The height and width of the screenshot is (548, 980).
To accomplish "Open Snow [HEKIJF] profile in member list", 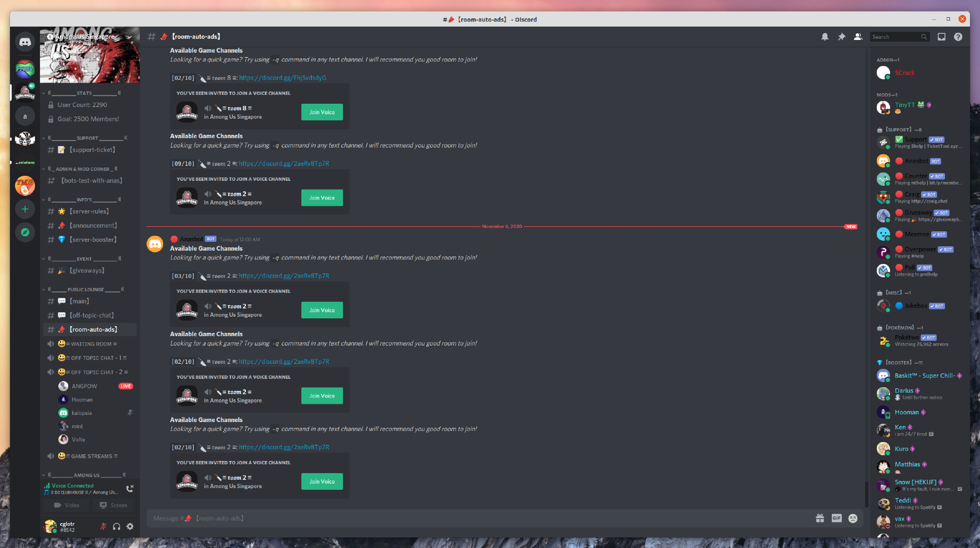I will (x=918, y=485).
